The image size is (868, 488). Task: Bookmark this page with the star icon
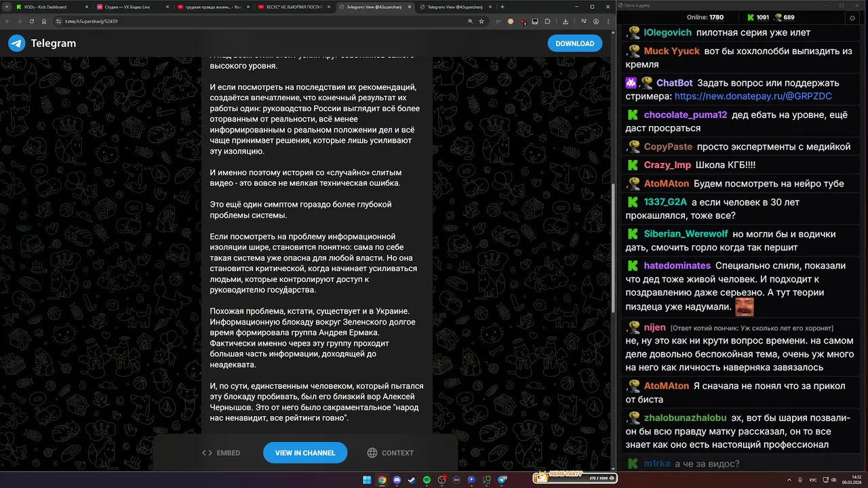pos(481,21)
